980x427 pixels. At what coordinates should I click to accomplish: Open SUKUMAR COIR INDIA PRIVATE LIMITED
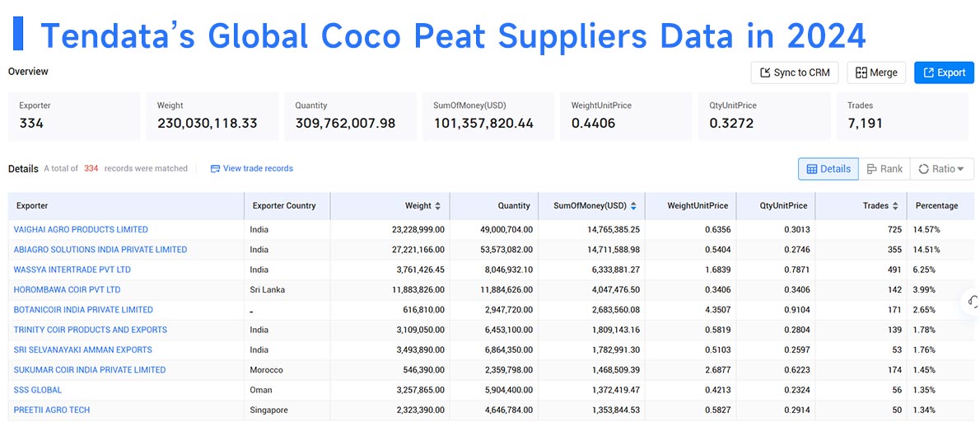[90, 369]
